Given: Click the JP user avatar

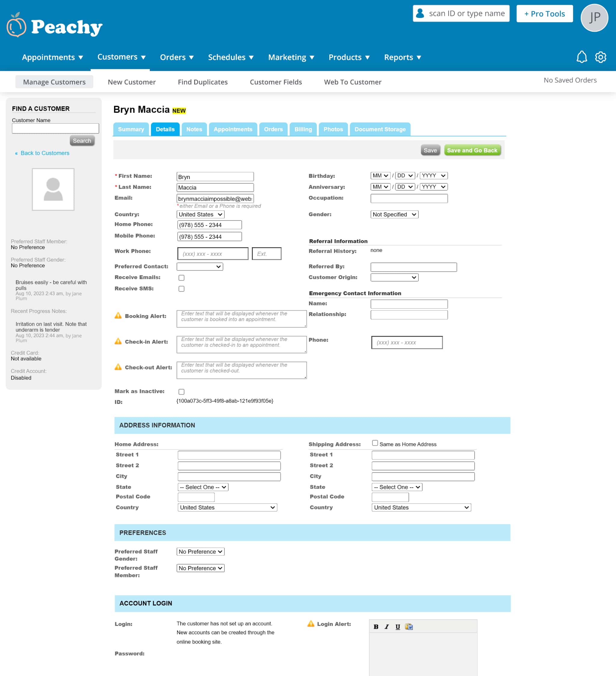Looking at the screenshot, I should pyautogui.click(x=594, y=17).
